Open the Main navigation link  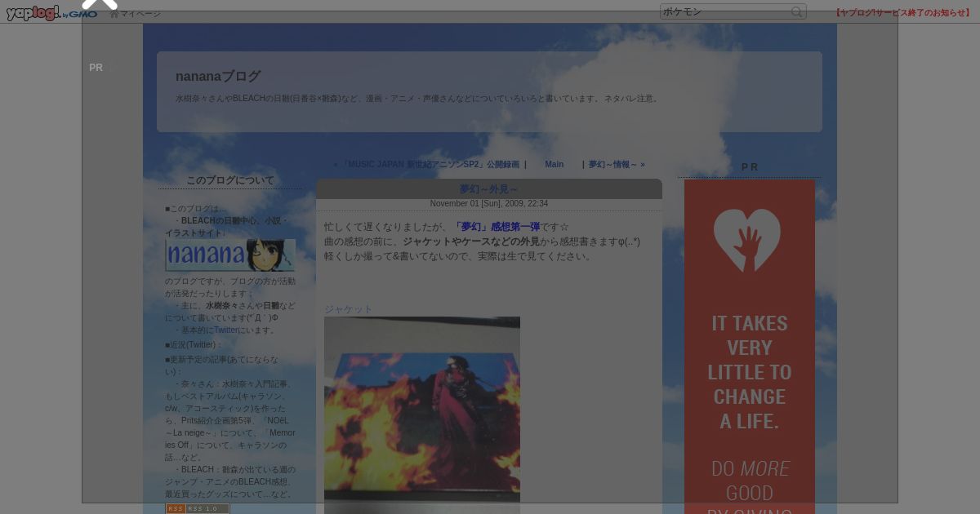pos(555,164)
